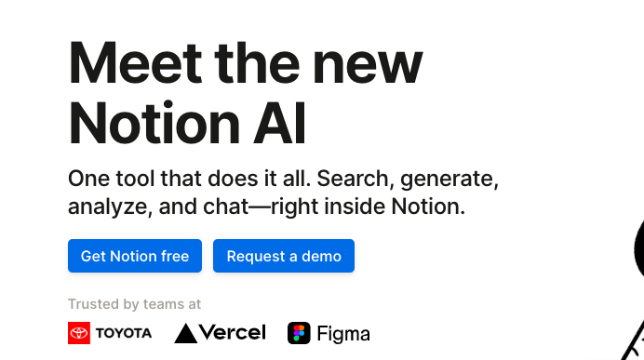644x360 pixels.
Task: Click the red Toyota emblem icon
Action: tap(79, 333)
